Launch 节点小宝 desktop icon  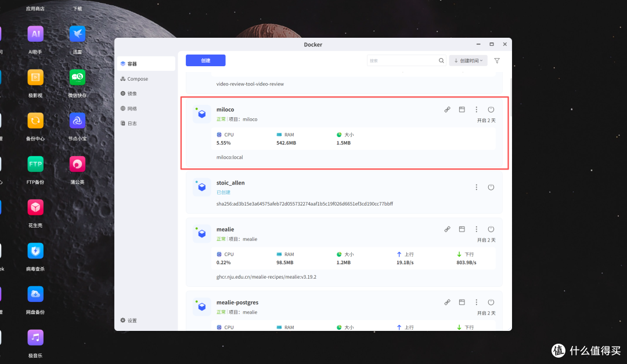point(77,121)
